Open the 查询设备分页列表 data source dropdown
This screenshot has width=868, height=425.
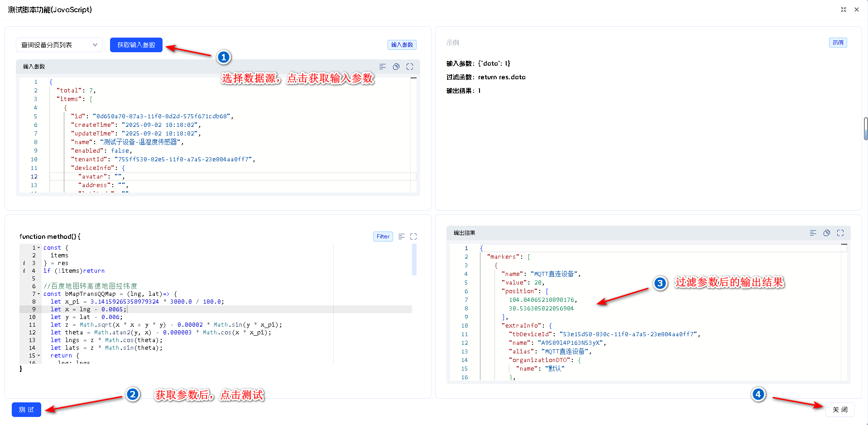tap(59, 45)
